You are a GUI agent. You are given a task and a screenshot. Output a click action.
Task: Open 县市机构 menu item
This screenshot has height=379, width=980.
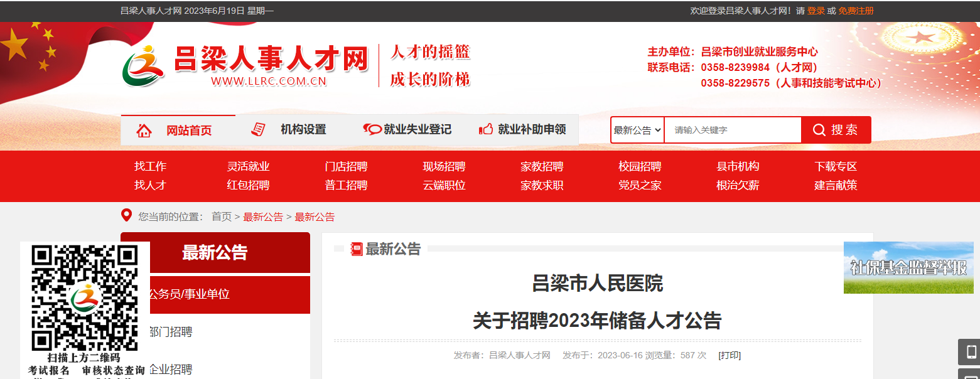coord(738,166)
